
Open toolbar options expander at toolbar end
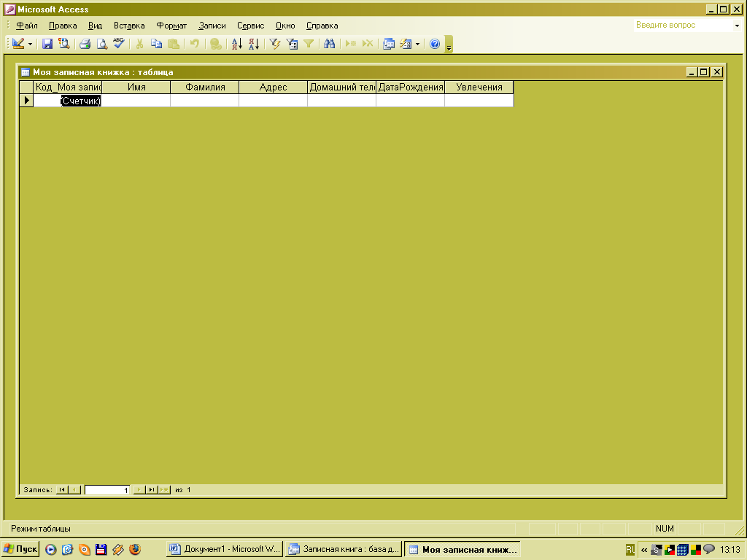pyautogui.click(x=449, y=44)
